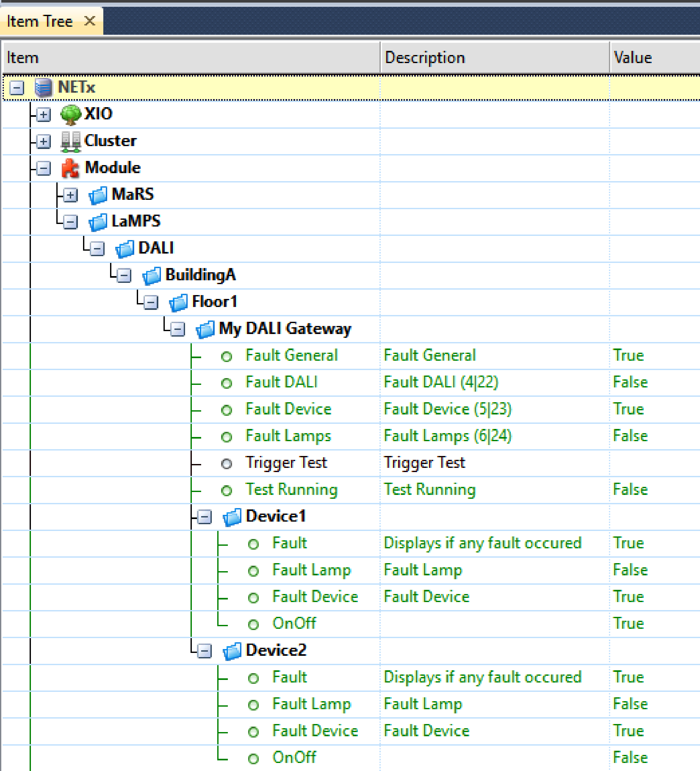The height and width of the screenshot is (771, 700).
Task: Select the Fault General item label
Action: pos(292,355)
